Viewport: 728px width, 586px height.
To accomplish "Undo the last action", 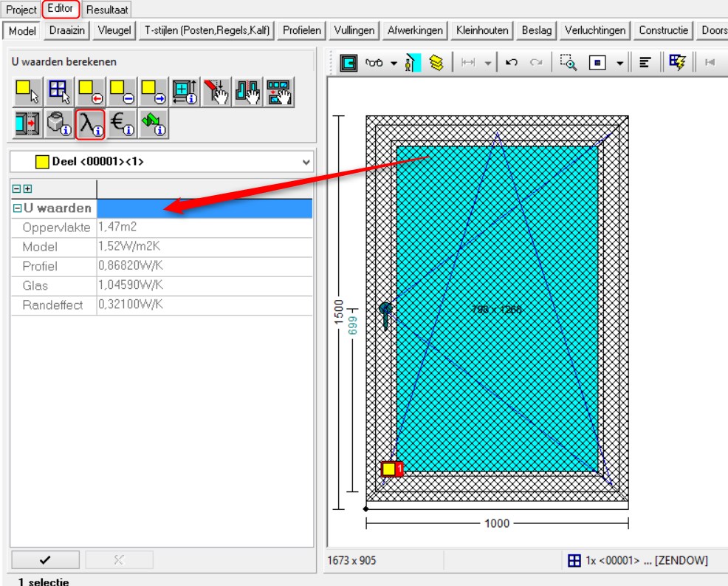I will [512, 62].
